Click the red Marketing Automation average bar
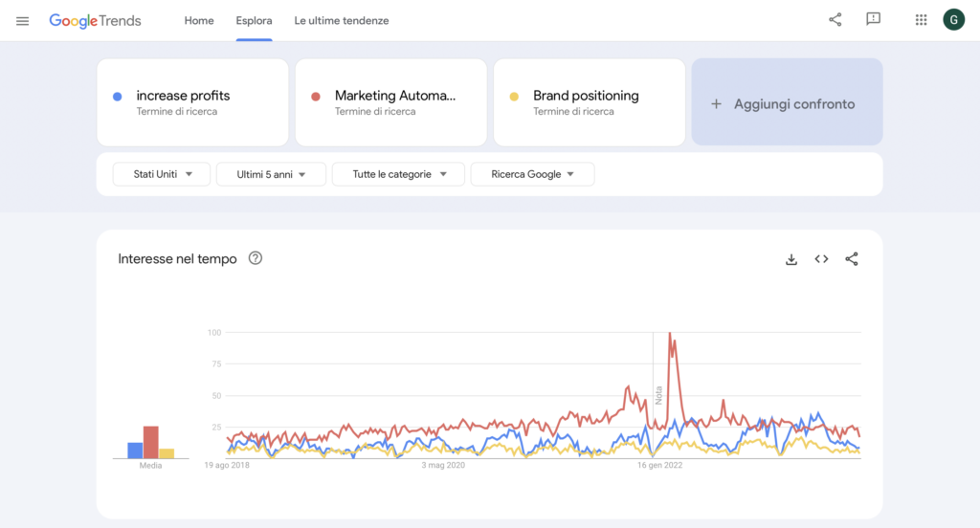The width and height of the screenshot is (980, 528). [150, 442]
